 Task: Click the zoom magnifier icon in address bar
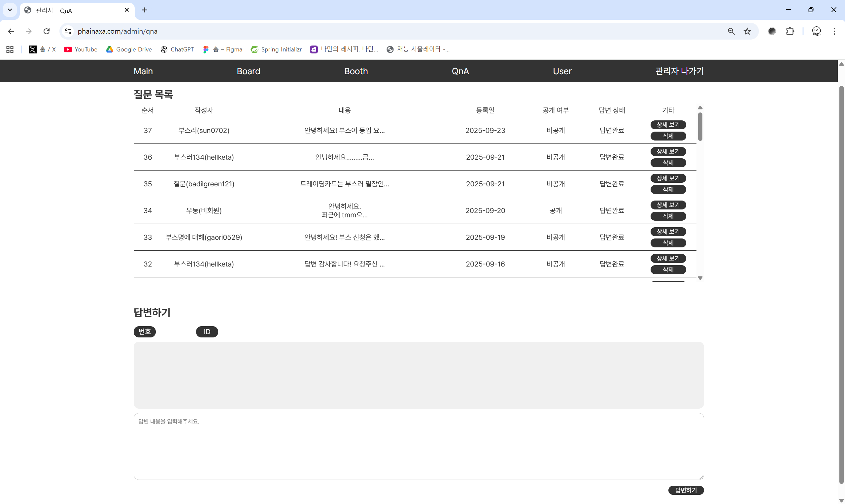click(x=731, y=31)
